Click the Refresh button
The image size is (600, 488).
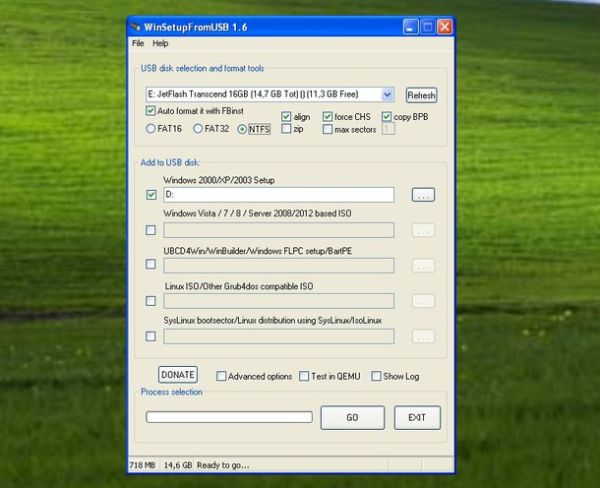pyautogui.click(x=421, y=95)
